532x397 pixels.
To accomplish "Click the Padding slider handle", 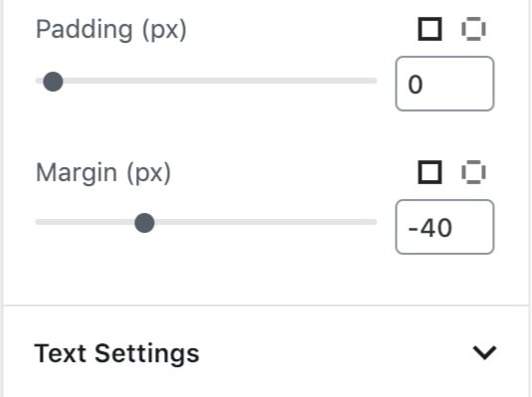I will click(x=53, y=82).
